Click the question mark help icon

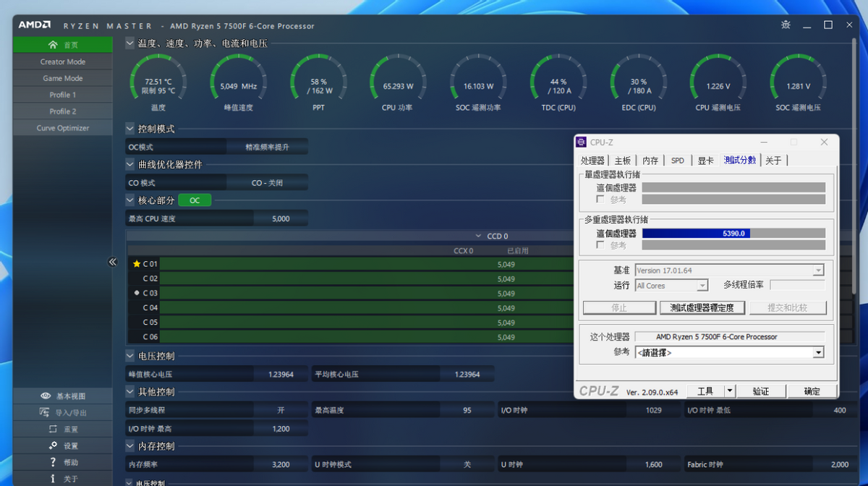(x=53, y=462)
